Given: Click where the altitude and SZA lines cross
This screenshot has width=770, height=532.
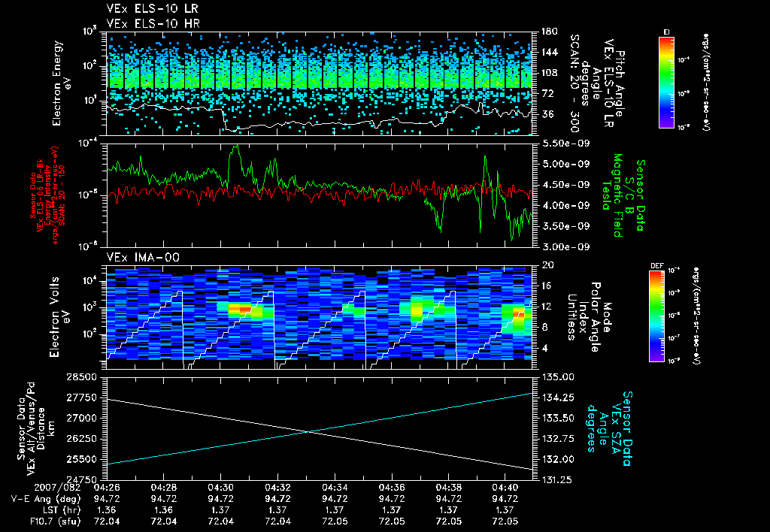Looking at the screenshot, I should tap(308, 432).
